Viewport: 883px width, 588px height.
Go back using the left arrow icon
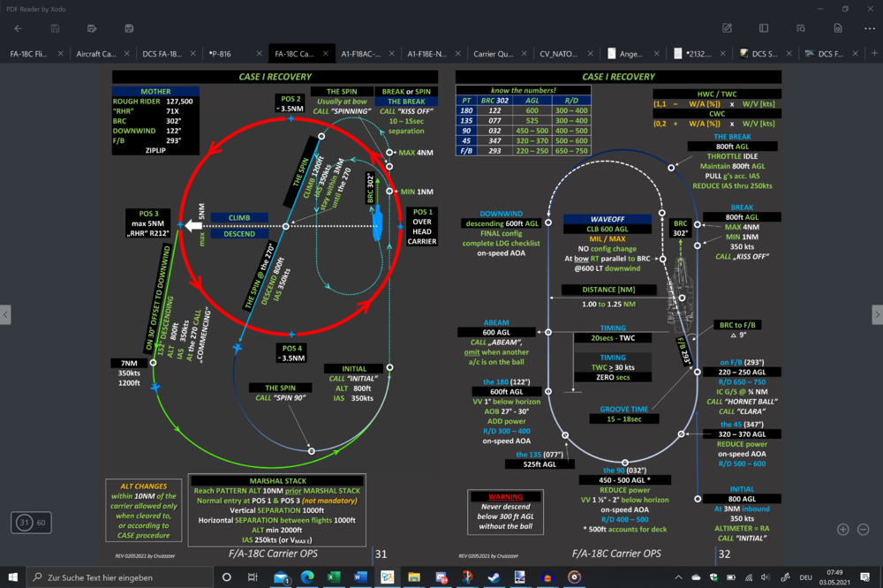tap(18, 28)
